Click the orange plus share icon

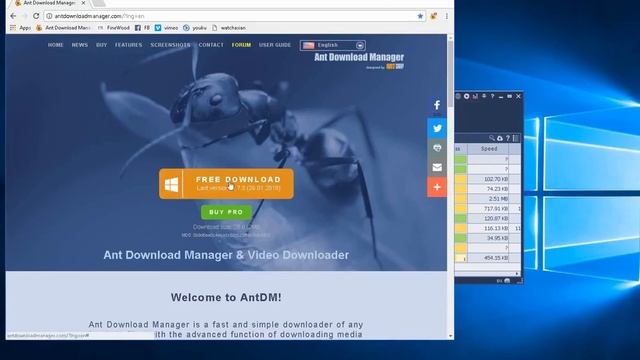tap(437, 187)
